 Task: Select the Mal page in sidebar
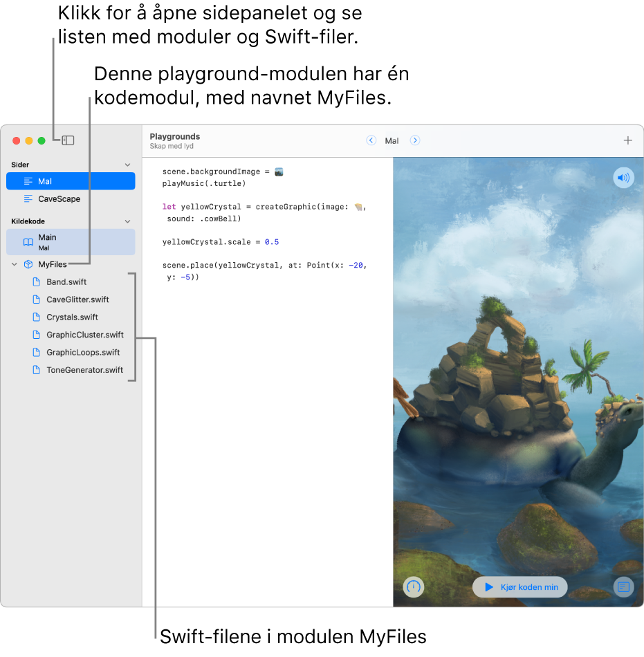pyautogui.click(x=71, y=181)
